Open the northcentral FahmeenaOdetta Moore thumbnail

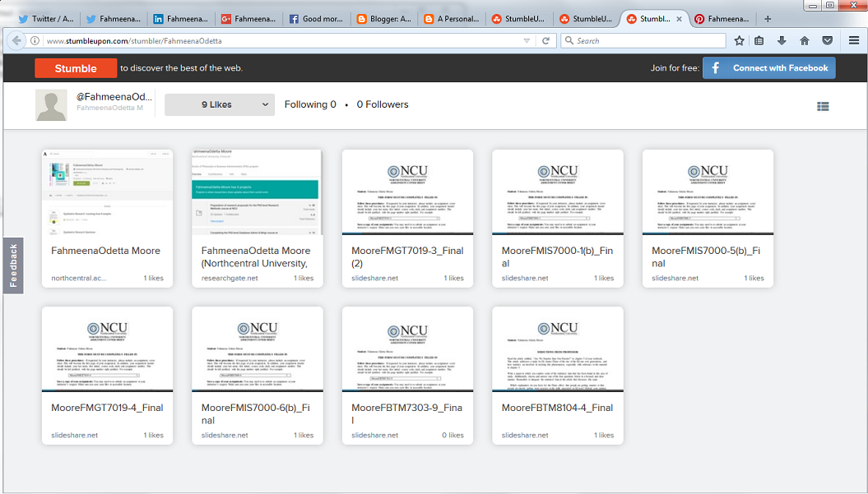[108, 192]
